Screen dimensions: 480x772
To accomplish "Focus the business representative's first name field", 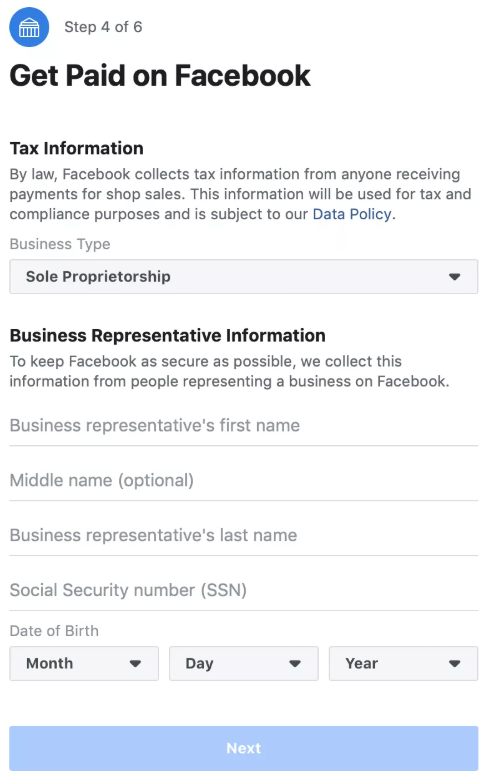I will (x=244, y=425).
